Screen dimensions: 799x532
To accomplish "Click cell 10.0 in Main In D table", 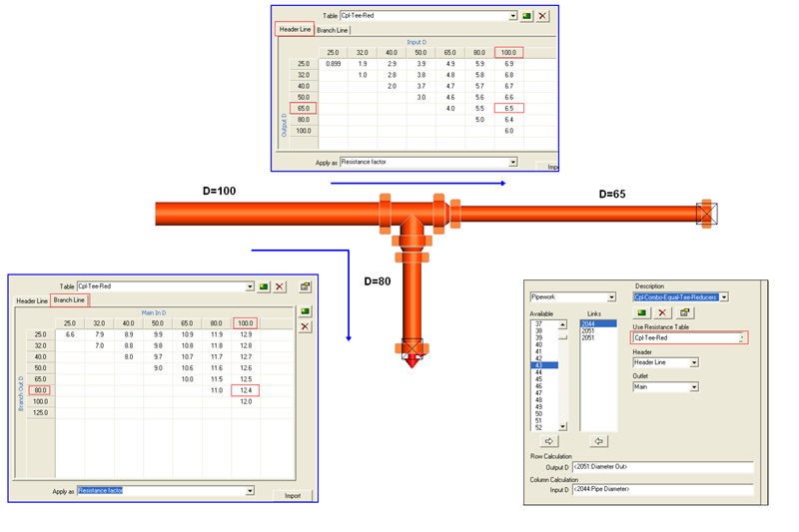I will pyautogui.click(x=187, y=379).
